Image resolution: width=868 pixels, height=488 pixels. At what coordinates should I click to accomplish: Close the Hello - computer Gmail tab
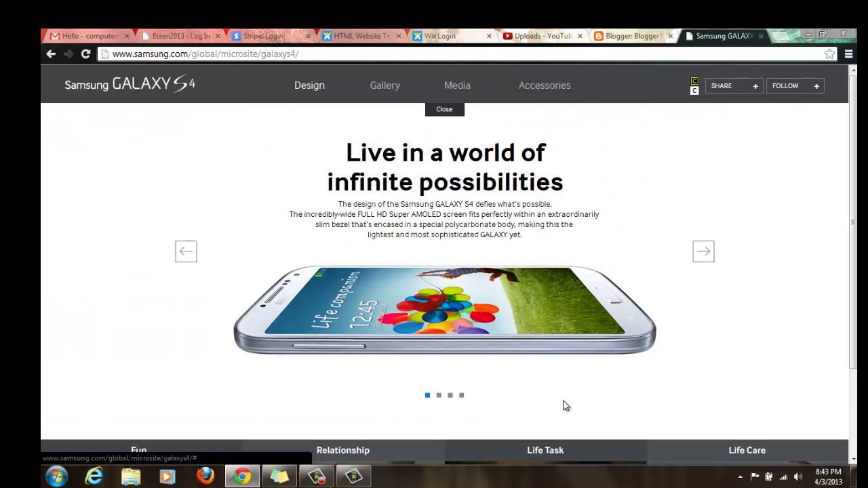(x=127, y=36)
